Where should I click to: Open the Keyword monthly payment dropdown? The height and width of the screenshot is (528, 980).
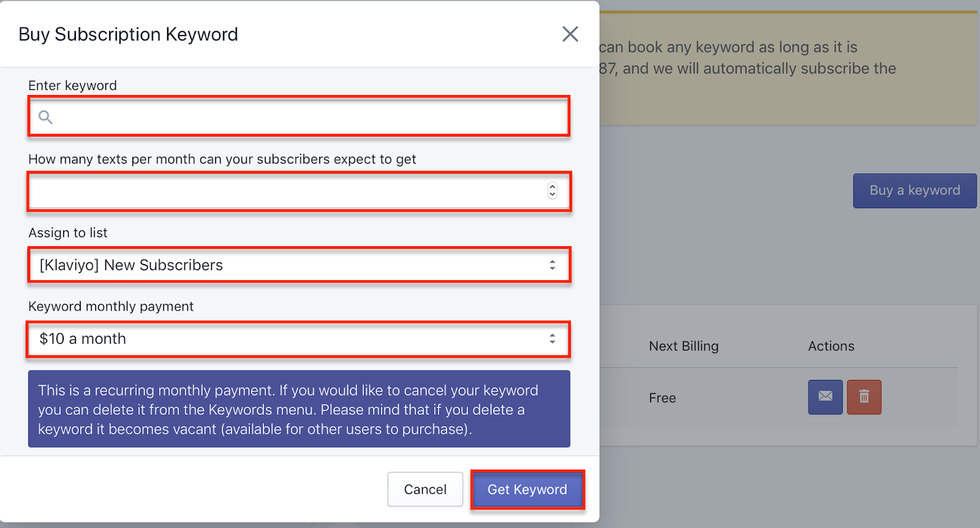[299, 339]
